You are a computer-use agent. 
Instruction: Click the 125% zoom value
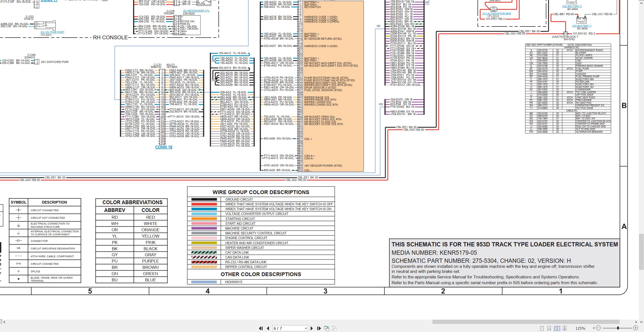(580, 328)
